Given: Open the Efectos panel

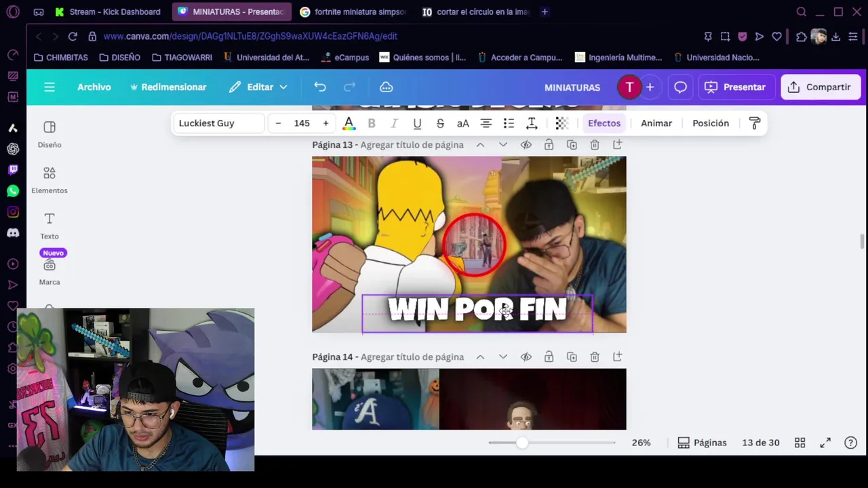Looking at the screenshot, I should 604,123.
